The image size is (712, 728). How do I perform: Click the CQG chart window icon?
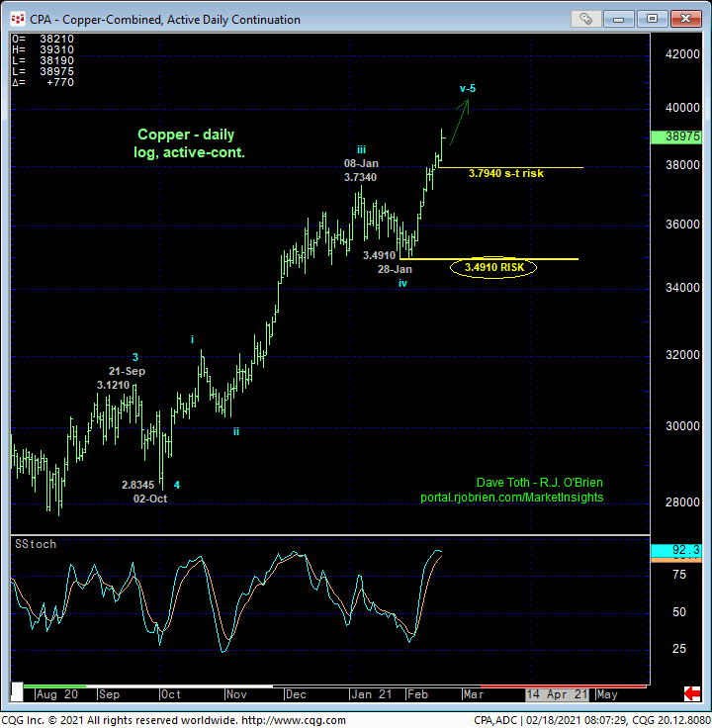click(14, 19)
